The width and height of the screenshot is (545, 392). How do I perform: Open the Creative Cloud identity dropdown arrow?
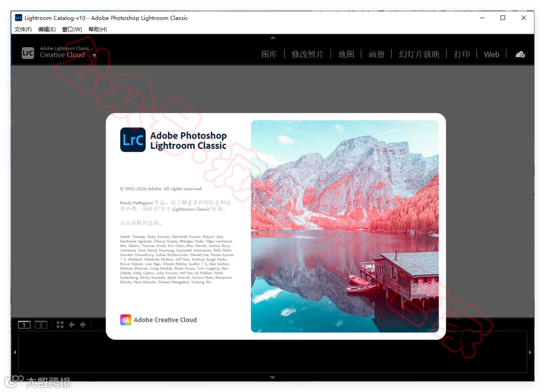tap(94, 55)
